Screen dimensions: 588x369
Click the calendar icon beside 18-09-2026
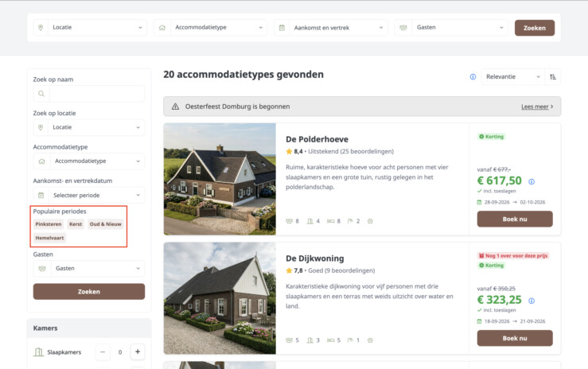(x=479, y=321)
